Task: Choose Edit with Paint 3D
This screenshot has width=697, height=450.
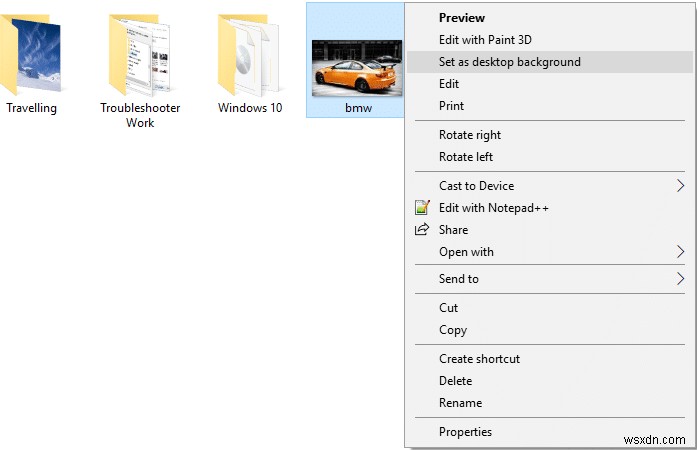Action: pyautogui.click(x=550, y=40)
